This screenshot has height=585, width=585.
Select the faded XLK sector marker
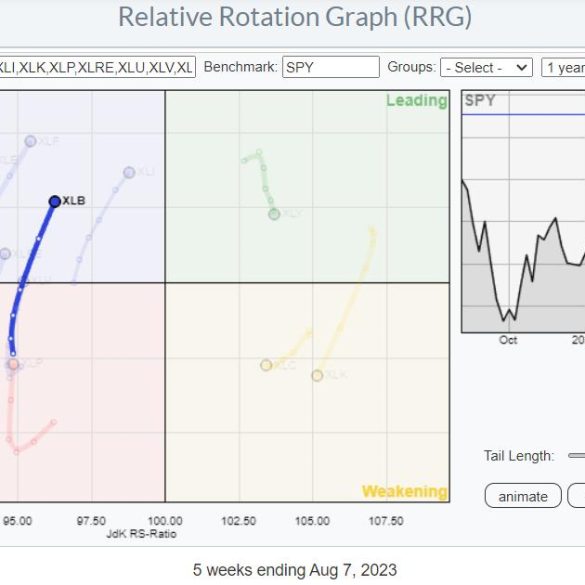point(317,375)
